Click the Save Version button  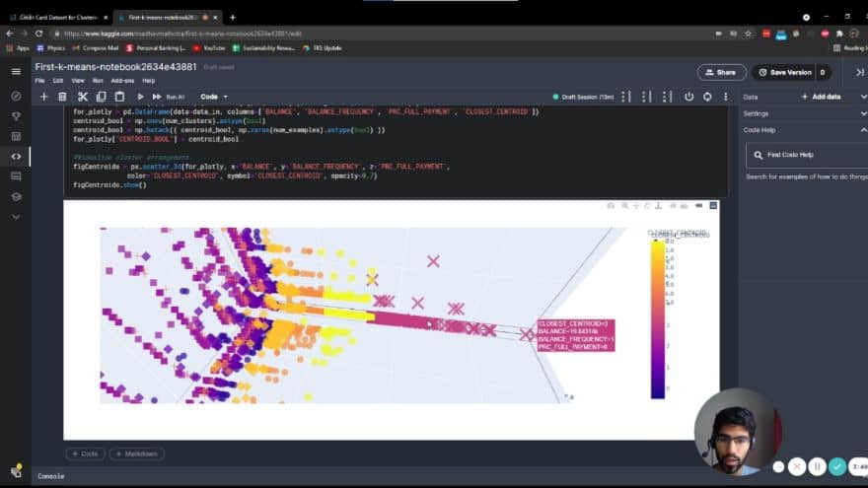coord(784,73)
